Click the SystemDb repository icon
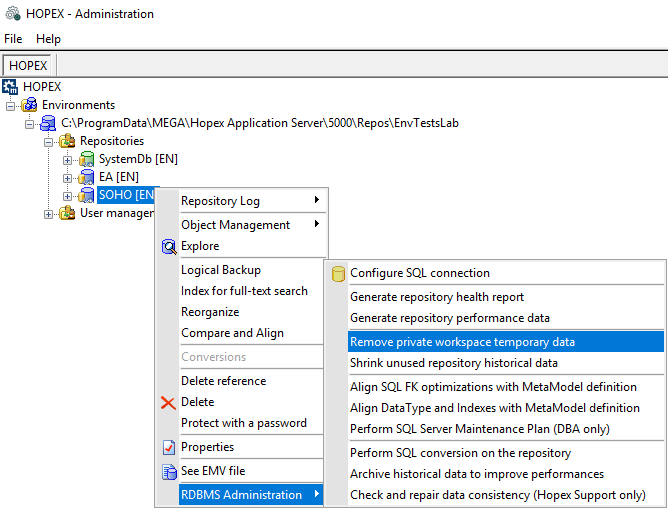Viewport: 668px width, 513px height. 86,159
